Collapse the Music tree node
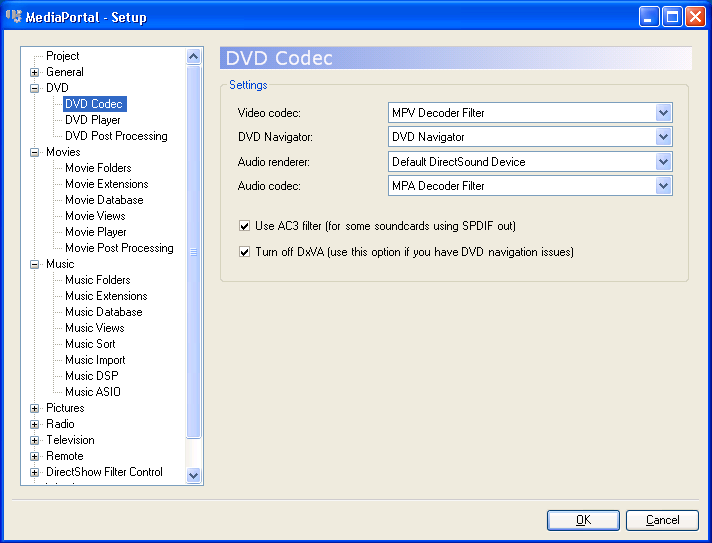Image resolution: width=712 pixels, height=543 pixels. 35,264
